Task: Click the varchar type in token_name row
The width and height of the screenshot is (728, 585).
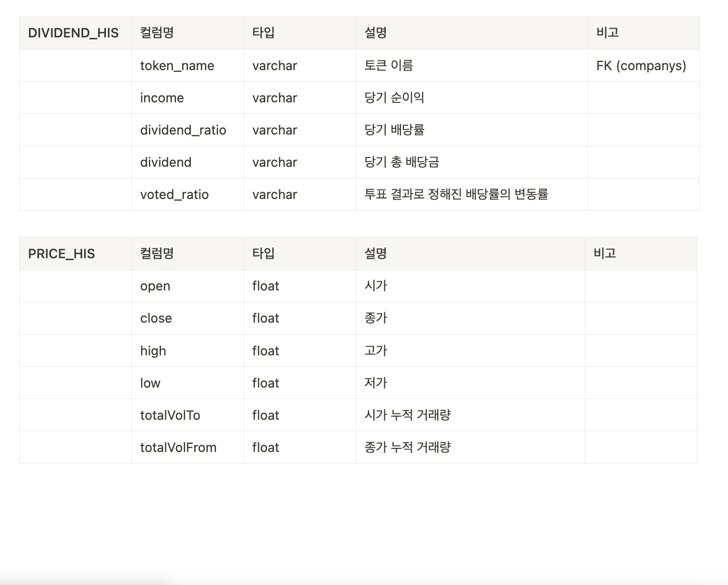Action: (300, 65)
